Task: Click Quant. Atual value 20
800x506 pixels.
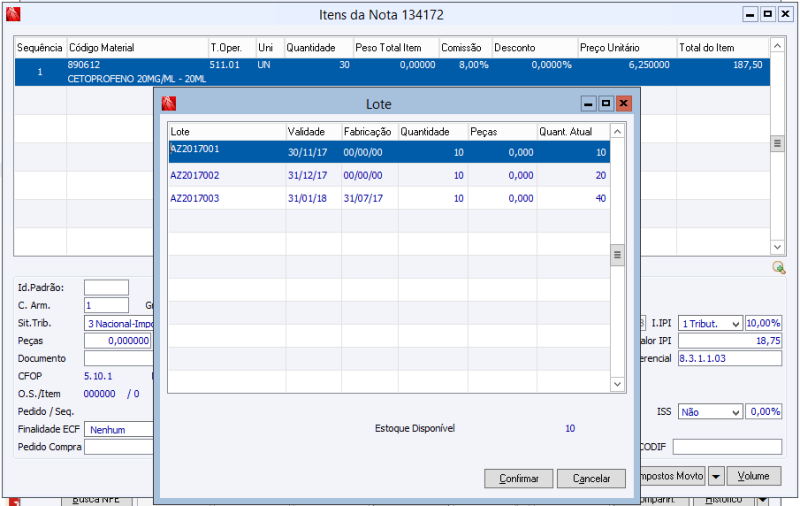Action: [x=601, y=175]
